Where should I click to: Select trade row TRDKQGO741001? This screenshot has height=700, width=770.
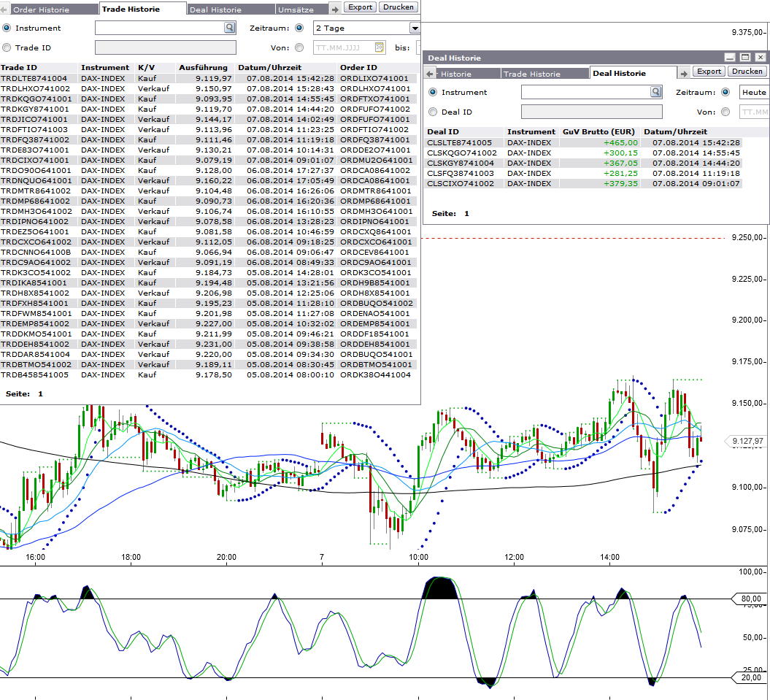[x=208, y=99]
